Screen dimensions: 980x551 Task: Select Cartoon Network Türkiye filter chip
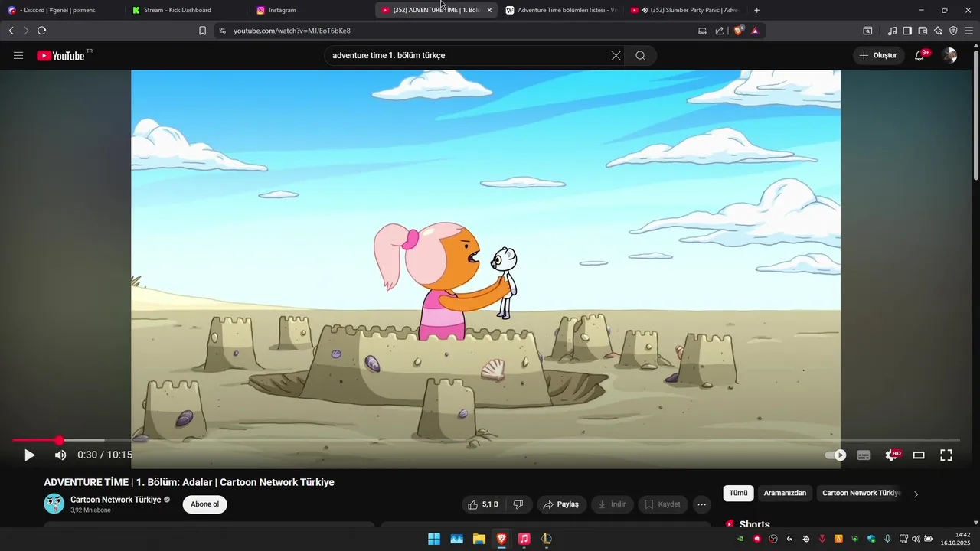[x=861, y=493]
